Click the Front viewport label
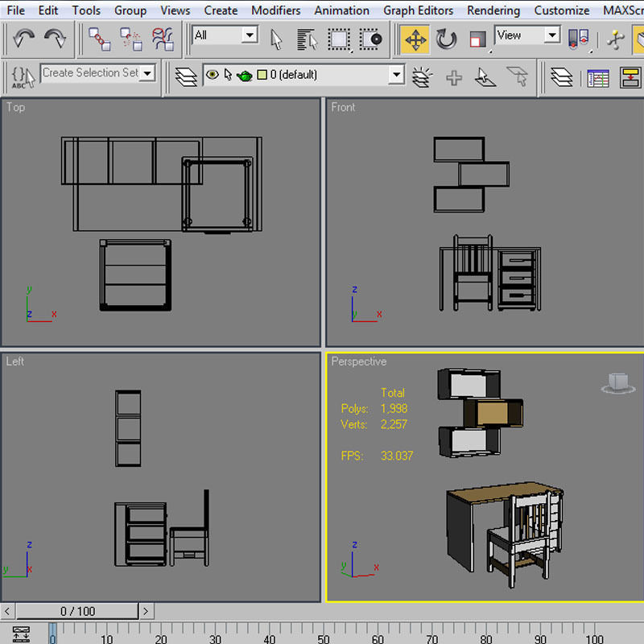Viewport: 644px width, 644px height. 343,107
